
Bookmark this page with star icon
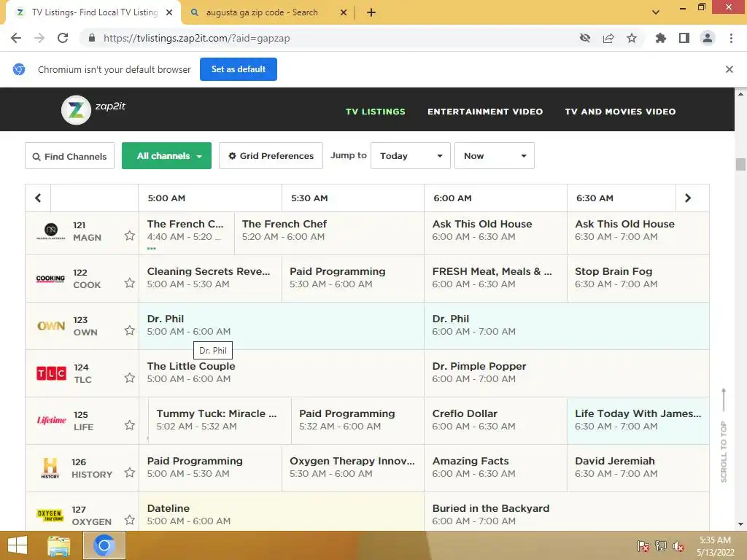[x=632, y=38]
